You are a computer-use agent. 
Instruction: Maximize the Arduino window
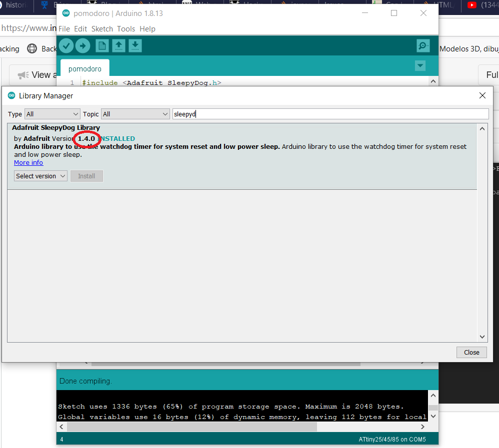(394, 13)
